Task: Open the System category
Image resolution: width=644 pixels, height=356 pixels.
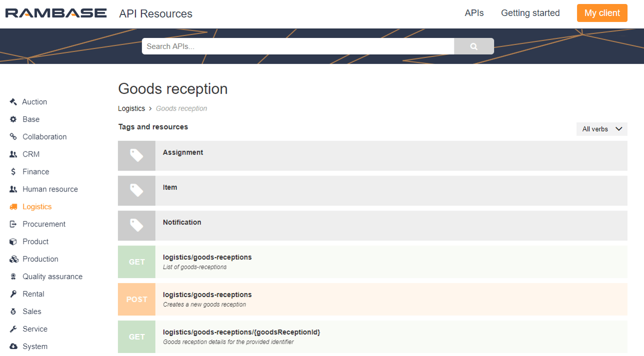Action: pos(35,346)
